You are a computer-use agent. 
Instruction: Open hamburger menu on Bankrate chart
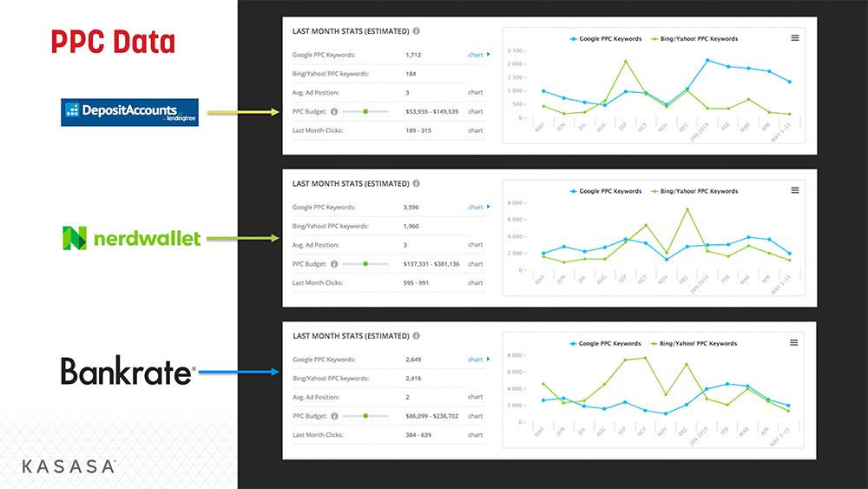[x=794, y=343]
